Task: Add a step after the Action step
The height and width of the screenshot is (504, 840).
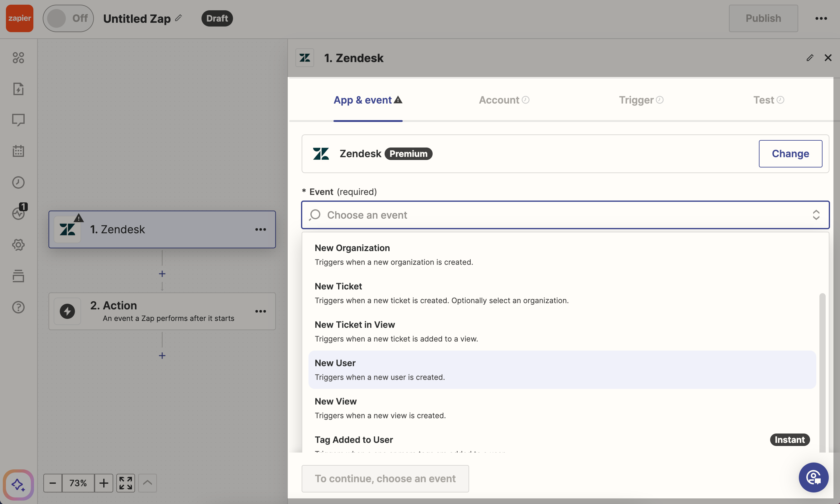Action: coord(162,356)
